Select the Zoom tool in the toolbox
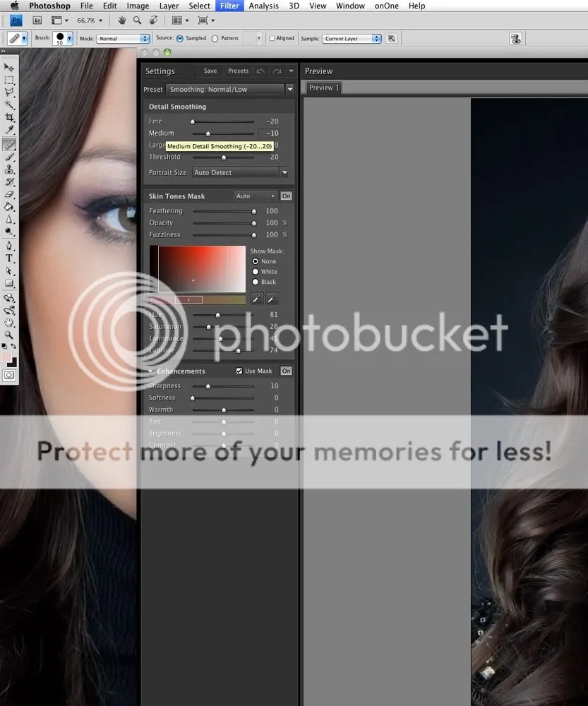 click(9, 335)
